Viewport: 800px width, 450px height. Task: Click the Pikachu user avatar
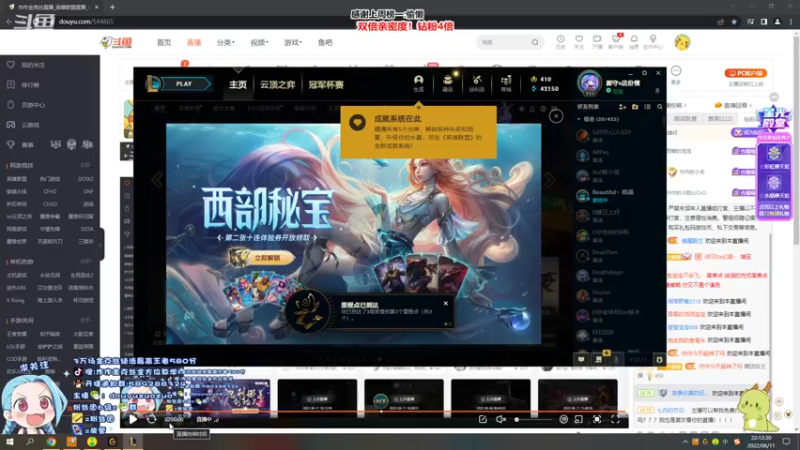[x=682, y=42]
